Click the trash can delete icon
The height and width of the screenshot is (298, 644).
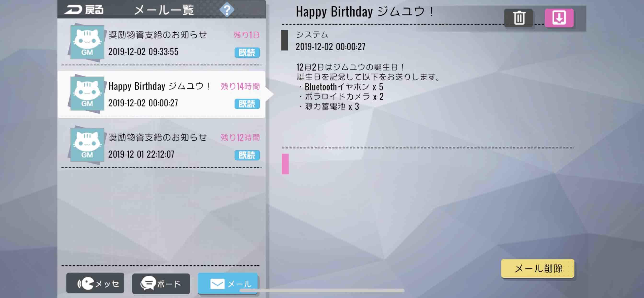click(x=519, y=18)
